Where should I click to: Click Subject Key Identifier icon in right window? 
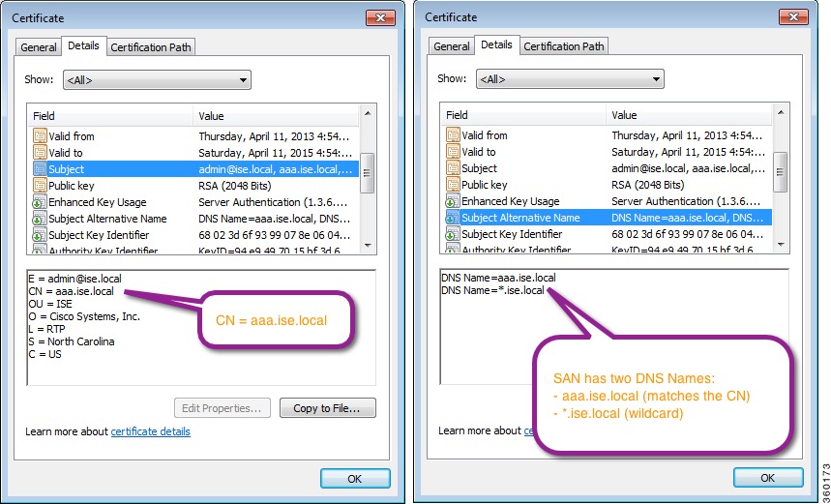(x=453, y=234)
